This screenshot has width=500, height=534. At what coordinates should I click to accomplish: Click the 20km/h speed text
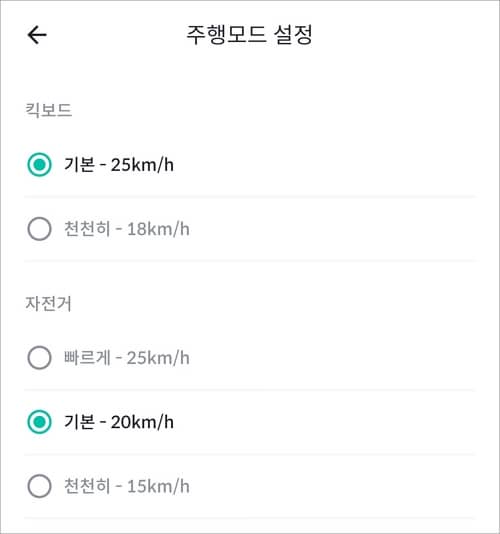tap(142, 422)
